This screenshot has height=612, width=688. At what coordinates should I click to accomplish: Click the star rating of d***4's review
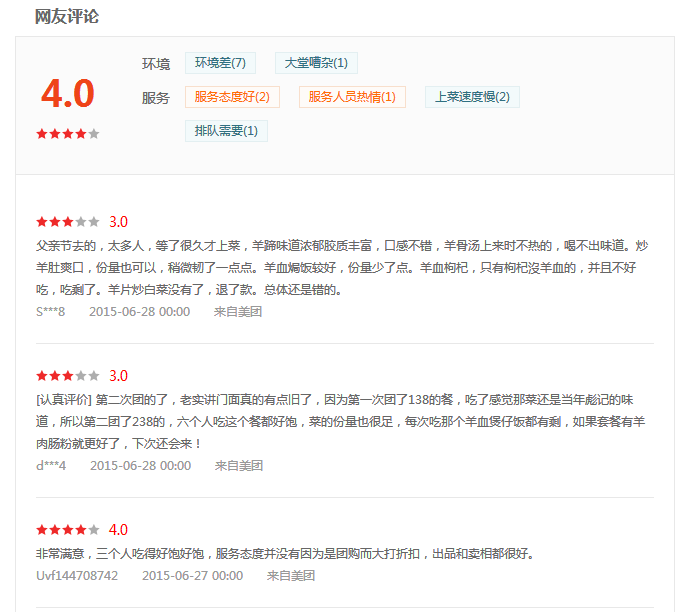68,376
